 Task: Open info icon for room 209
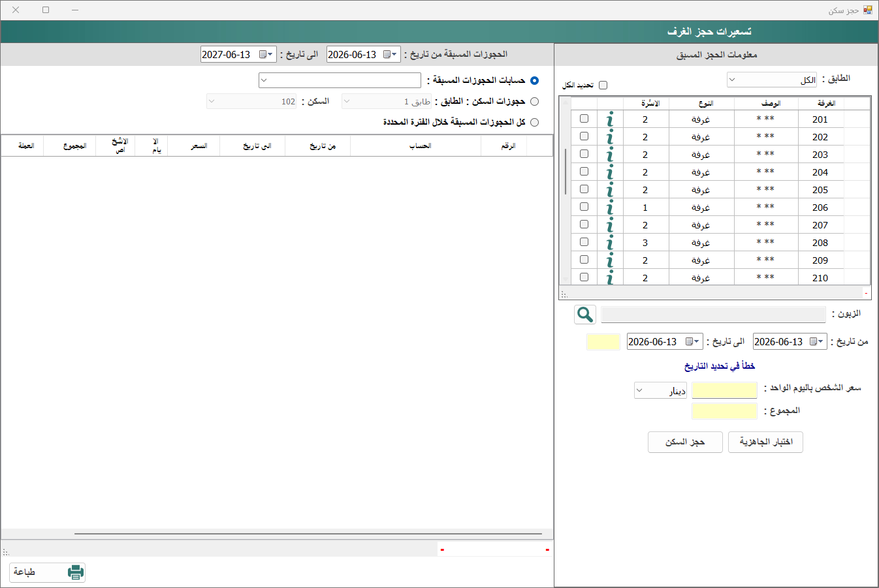pyautogui.click(x=610, y=260)
